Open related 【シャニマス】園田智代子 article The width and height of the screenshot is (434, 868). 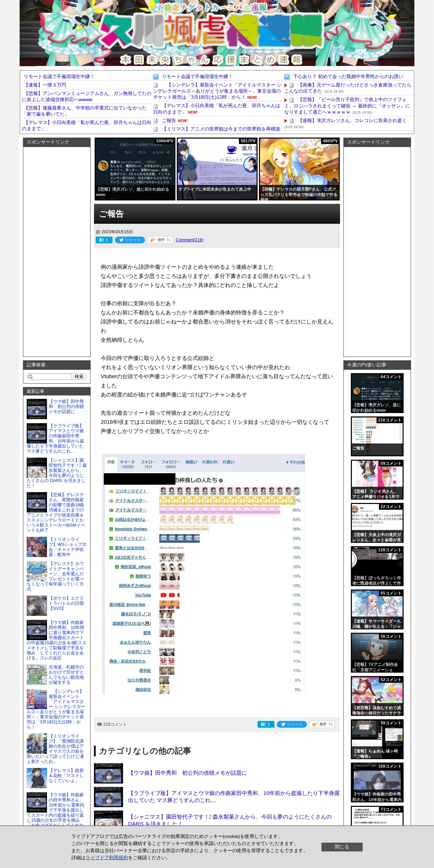230,820
